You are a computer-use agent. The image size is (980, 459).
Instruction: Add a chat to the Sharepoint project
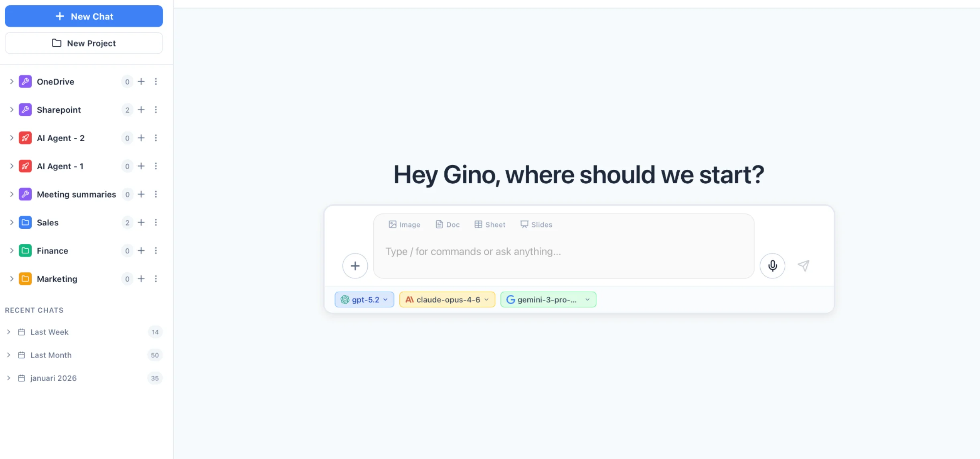[x=141, y=110]
